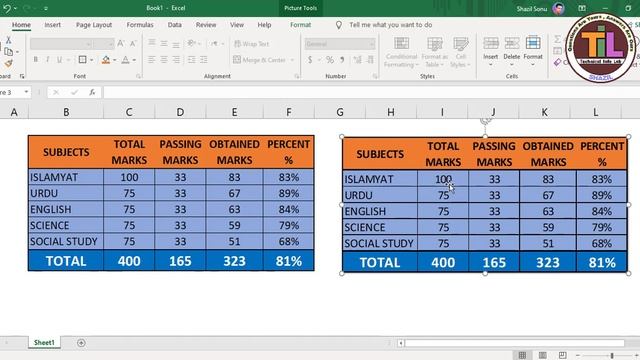Click the Borders icon

tap(82, 60)
